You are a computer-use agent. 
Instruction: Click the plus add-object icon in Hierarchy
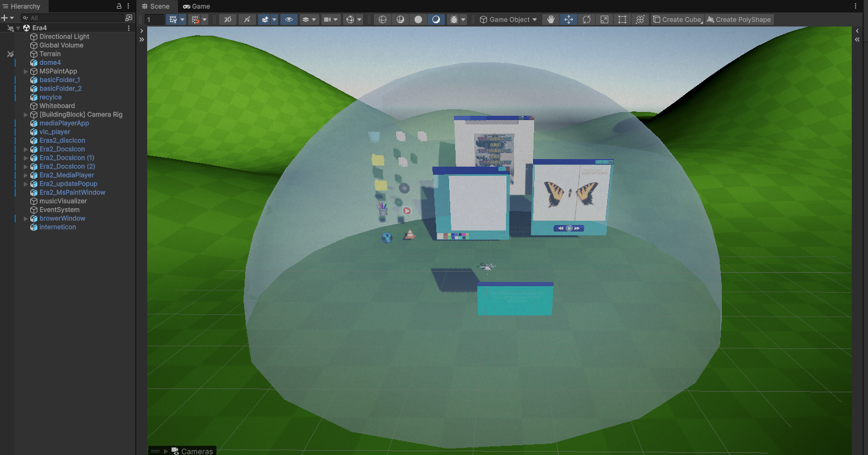(x=4, y=18)
